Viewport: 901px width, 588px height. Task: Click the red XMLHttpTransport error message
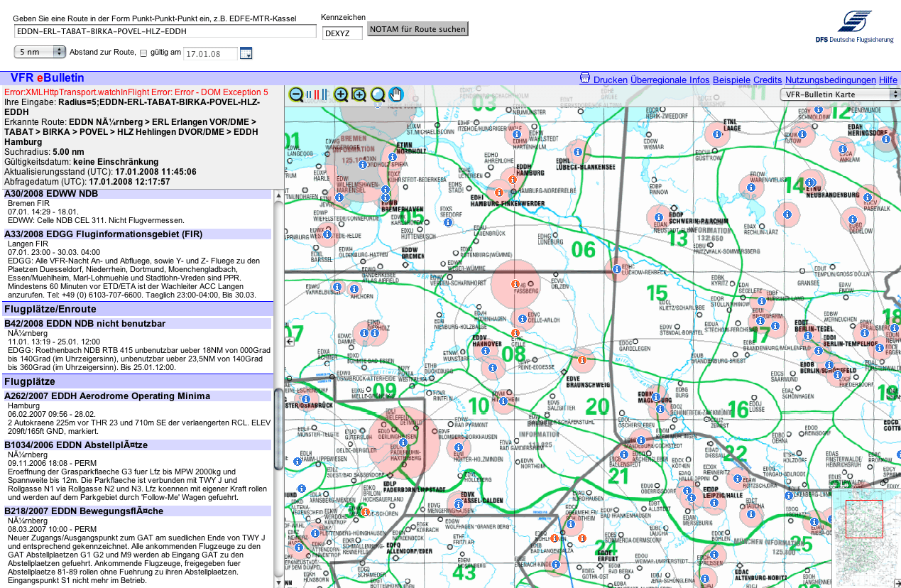136,92
